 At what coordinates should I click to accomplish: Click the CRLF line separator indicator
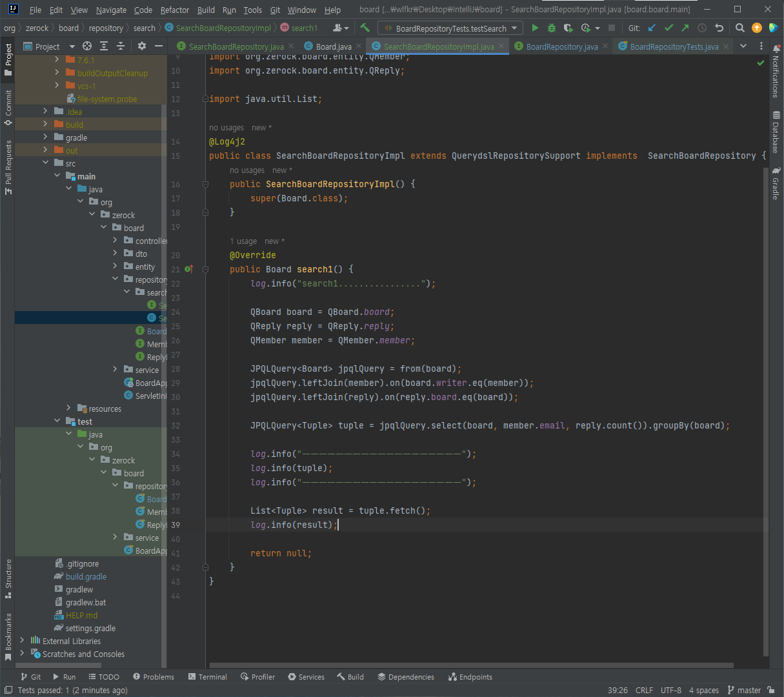(644, 690)
